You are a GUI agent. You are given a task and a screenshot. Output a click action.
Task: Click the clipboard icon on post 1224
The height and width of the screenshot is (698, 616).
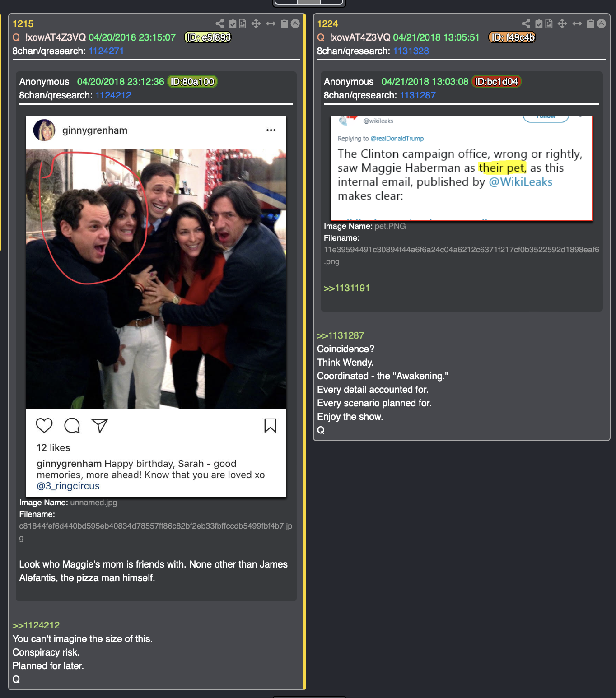pyautogui.click(x=591, y=23)
